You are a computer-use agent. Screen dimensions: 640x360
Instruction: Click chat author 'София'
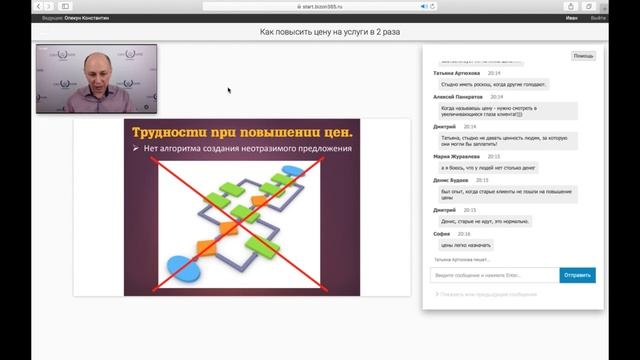tap(442, 234)
